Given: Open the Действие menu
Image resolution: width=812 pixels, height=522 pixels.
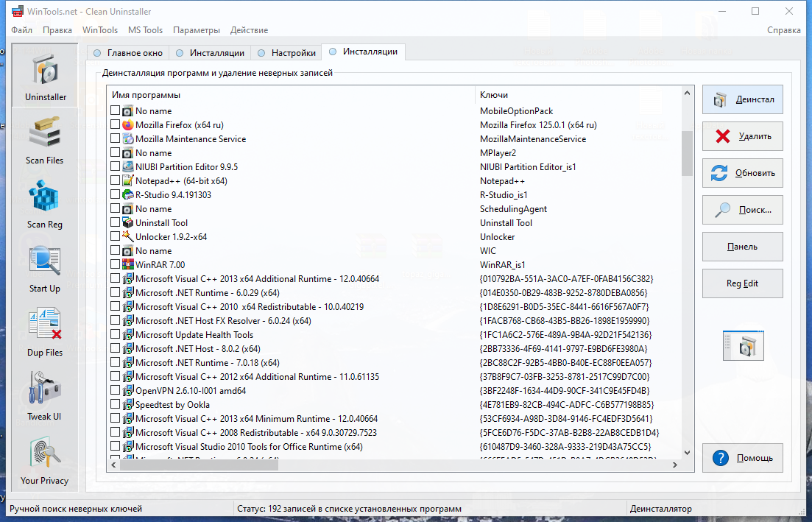Looking at the screenshot, I should (x=249, y=30).
